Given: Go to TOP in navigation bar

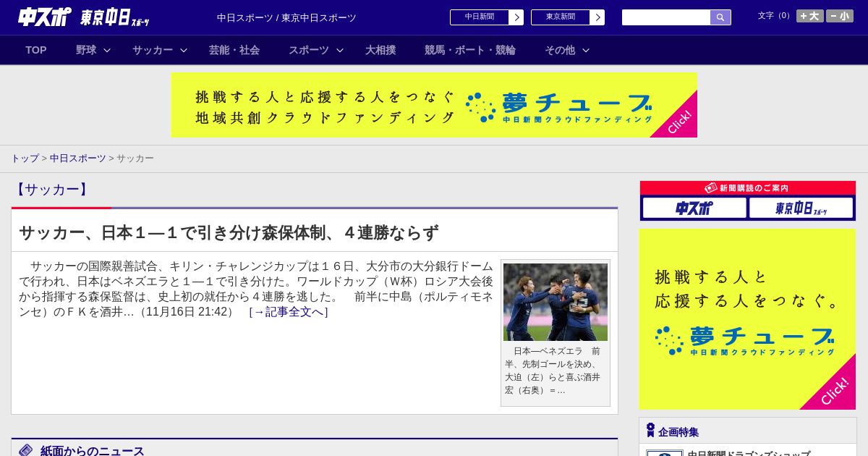Looking at the screenshot, I should pos(36,50).
